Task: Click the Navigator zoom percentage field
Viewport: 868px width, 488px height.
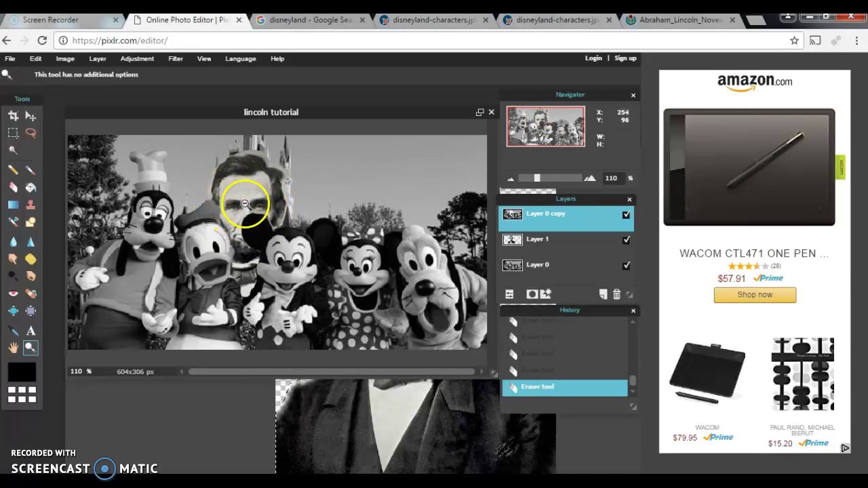Action: (x=613, y=178)
